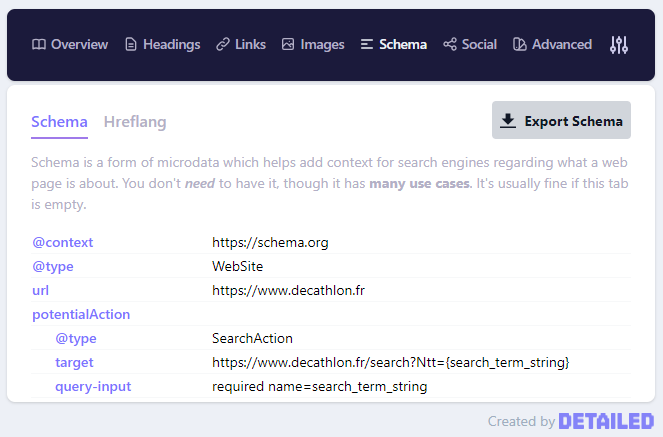The width and height of the screenshot is (663, 437).
Task: Click the query-input key label
Action: (x=93, y=387)
